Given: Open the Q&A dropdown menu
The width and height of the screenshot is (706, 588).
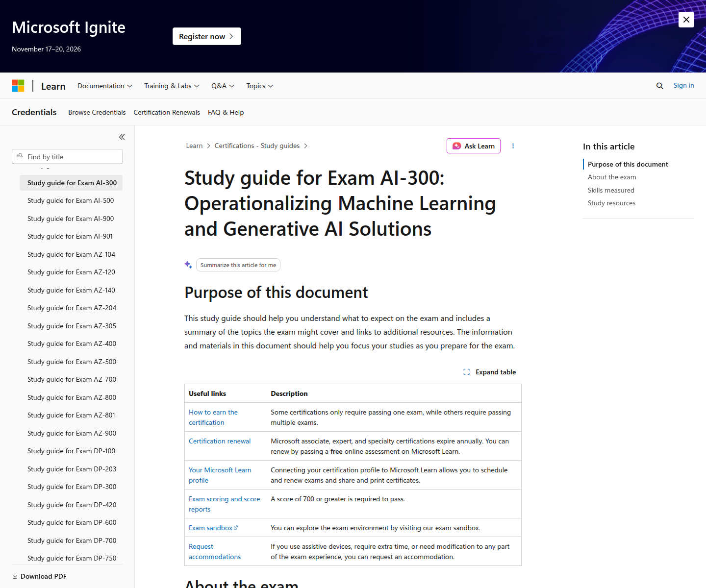Looking at the screenshot, I should click(223, 86).
